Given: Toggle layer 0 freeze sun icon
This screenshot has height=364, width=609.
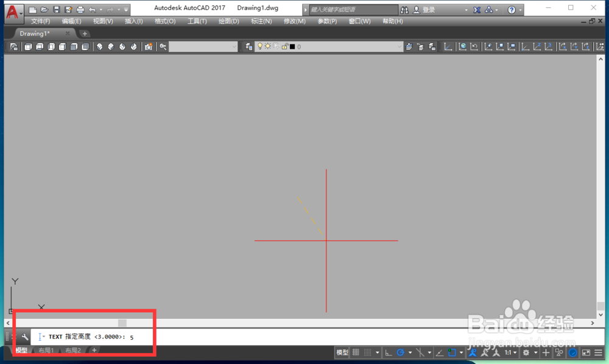Looking at the screenshot, I should tap(268, 47).
